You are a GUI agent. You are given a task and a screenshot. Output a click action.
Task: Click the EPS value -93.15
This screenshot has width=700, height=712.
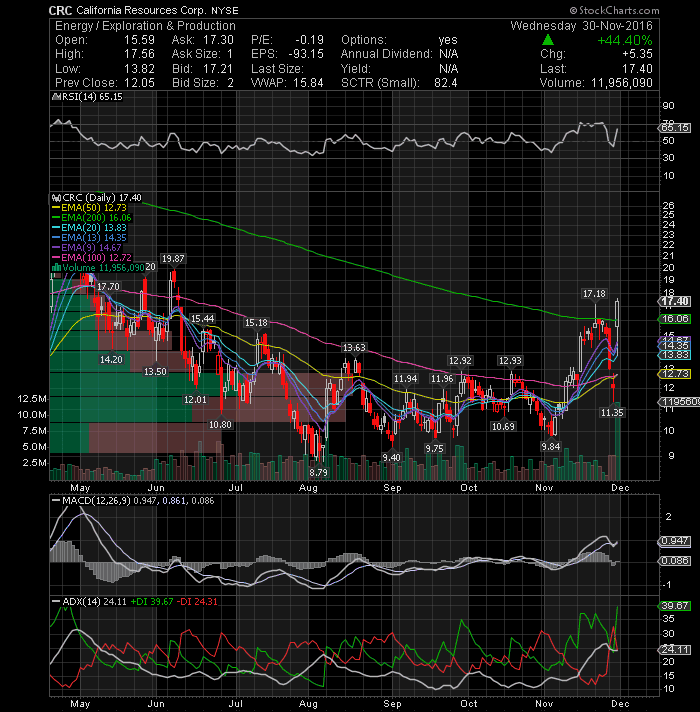pyautogui.click(x=306, y=54)
